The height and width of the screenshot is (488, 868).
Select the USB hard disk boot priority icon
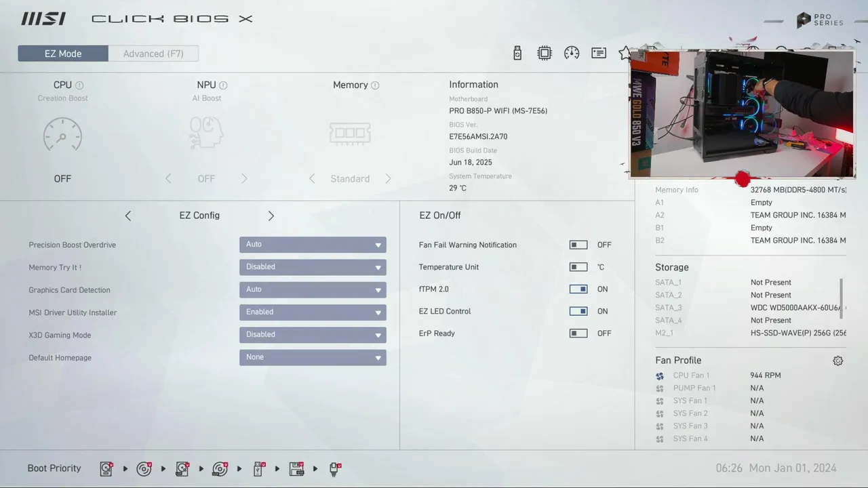click(182, 468)
